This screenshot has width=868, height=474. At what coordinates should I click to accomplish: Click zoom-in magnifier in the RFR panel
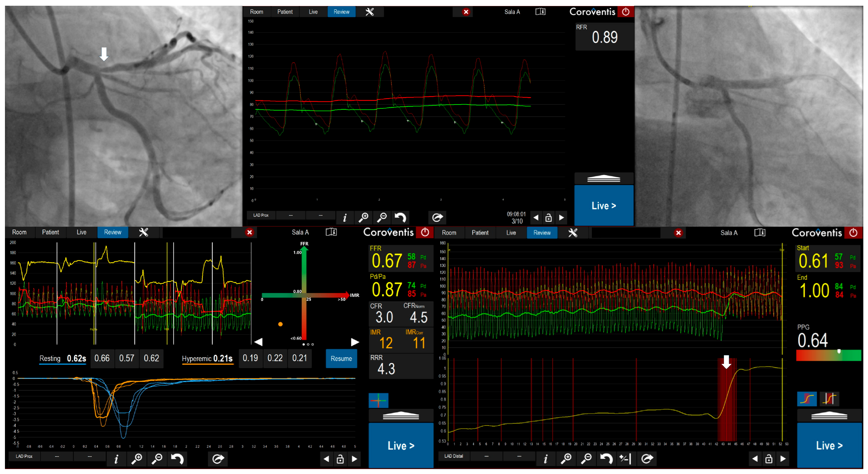363,218
